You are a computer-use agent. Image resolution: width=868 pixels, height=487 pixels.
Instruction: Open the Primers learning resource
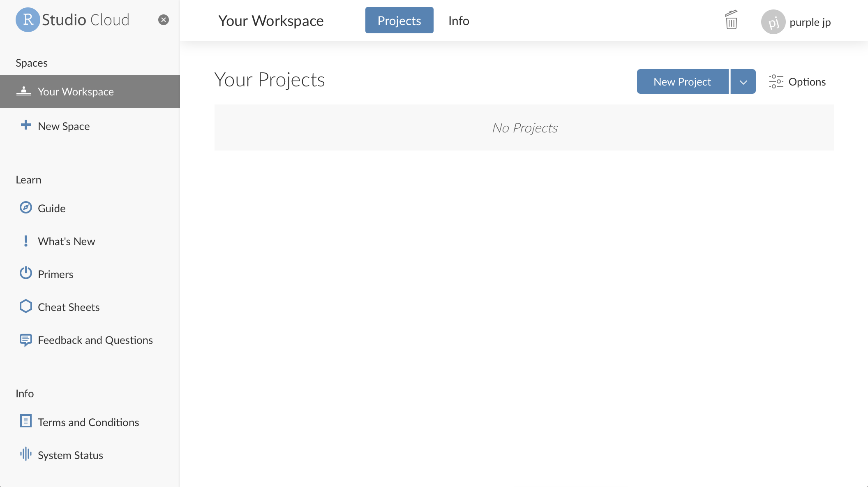point(55,274)
